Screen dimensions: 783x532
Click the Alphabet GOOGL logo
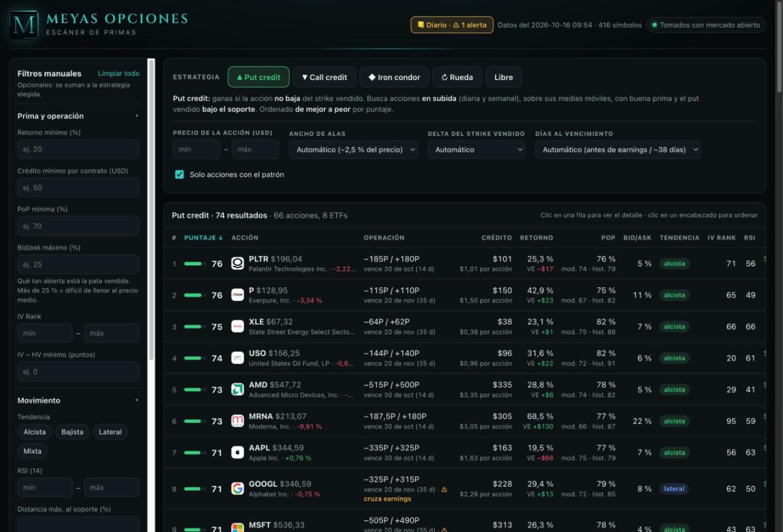pyautogui.click(x=237, y=489)
